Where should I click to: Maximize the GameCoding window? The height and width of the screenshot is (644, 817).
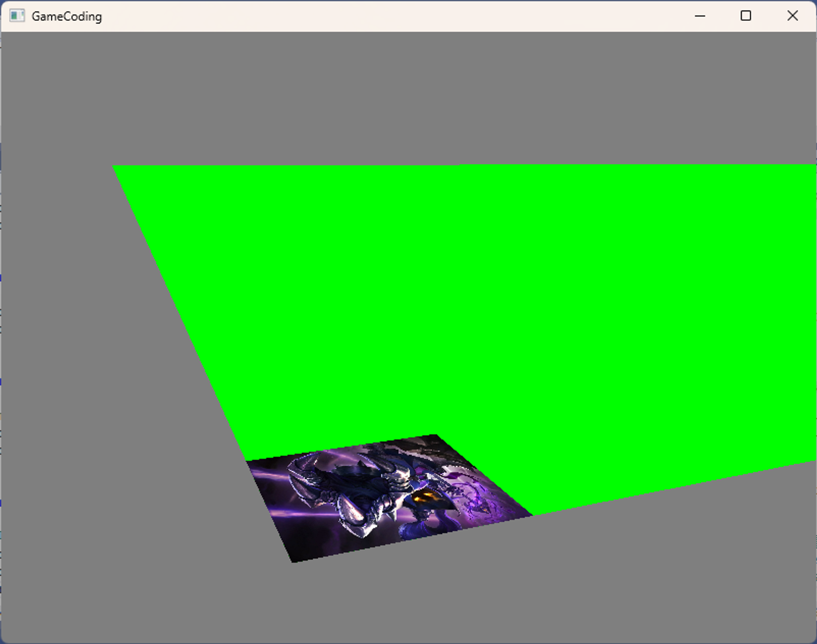746,16
